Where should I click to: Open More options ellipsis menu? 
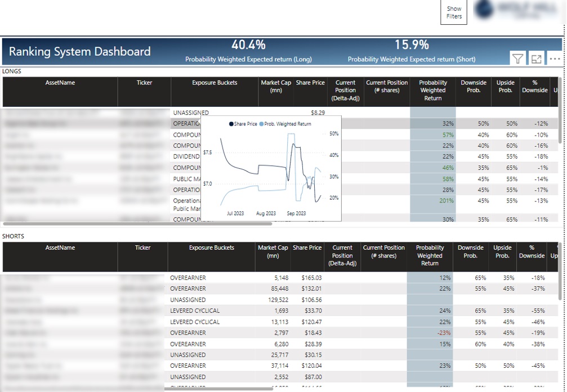(x=554, y=58)
